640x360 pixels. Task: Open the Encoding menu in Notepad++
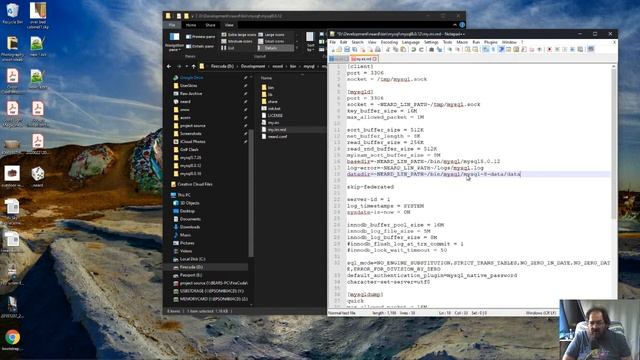[x=389, y=42]
